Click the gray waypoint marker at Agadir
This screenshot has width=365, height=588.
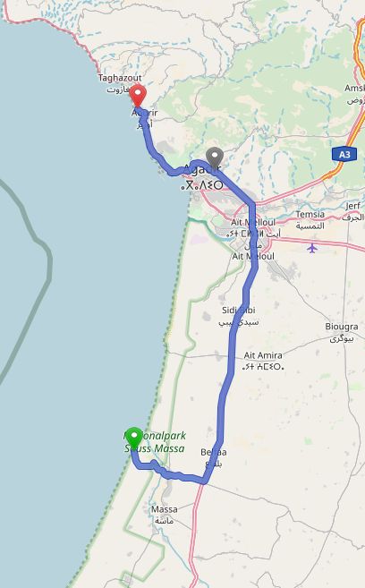point(215,158)
